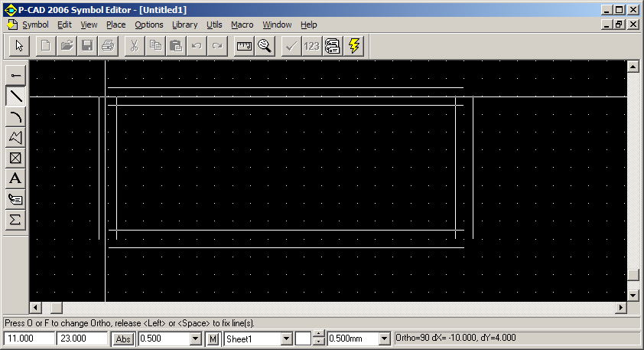The width and height of the screenshot is (644, 350).
Task: Click the X coordinate field 11.000
Action: tap(29, 339)
